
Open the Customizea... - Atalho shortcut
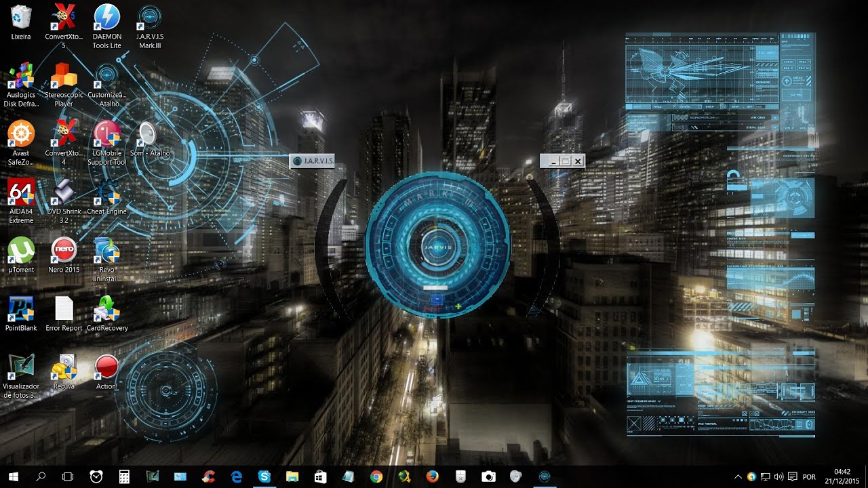click(x=106, y=85)
